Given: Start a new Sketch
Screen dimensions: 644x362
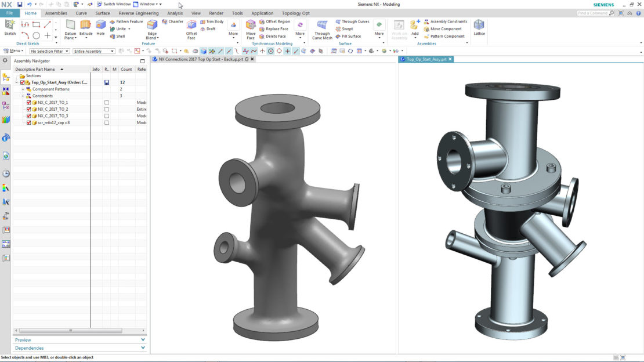Looking at the screenshot, I should [10, 27].
